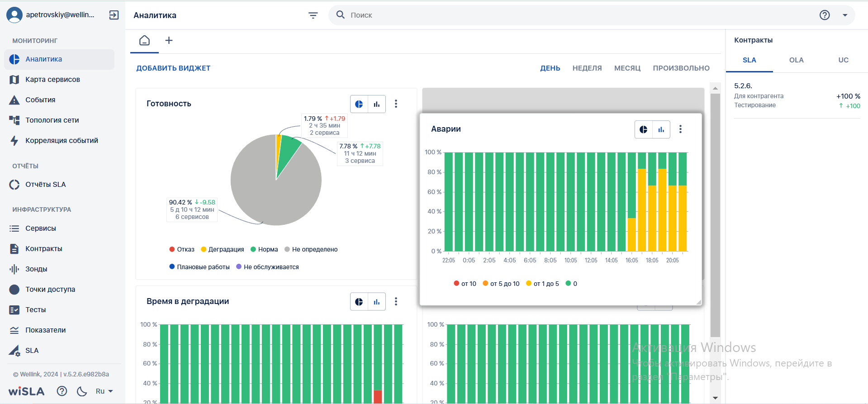Toggle the Не обслуживается legend item
This screenshot has height=404, width=868.
tap(268, 267)
